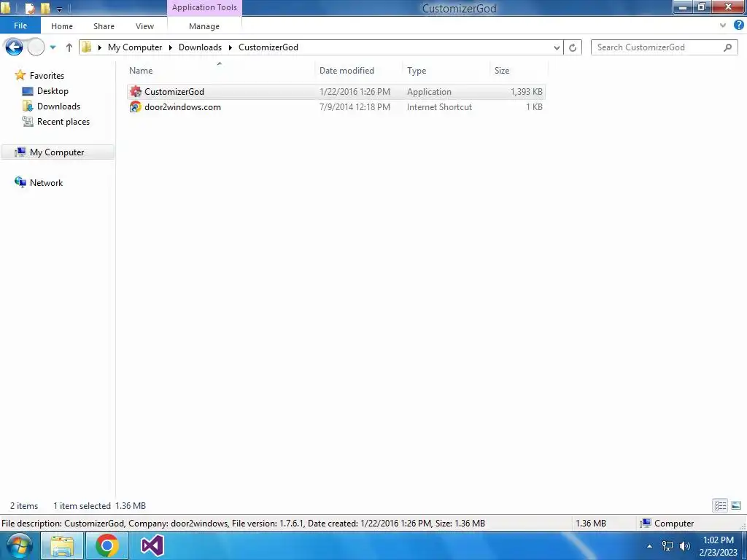The image size is (747, 560).
Task: Switch to Large icons view button
Action: click(736, 505)
